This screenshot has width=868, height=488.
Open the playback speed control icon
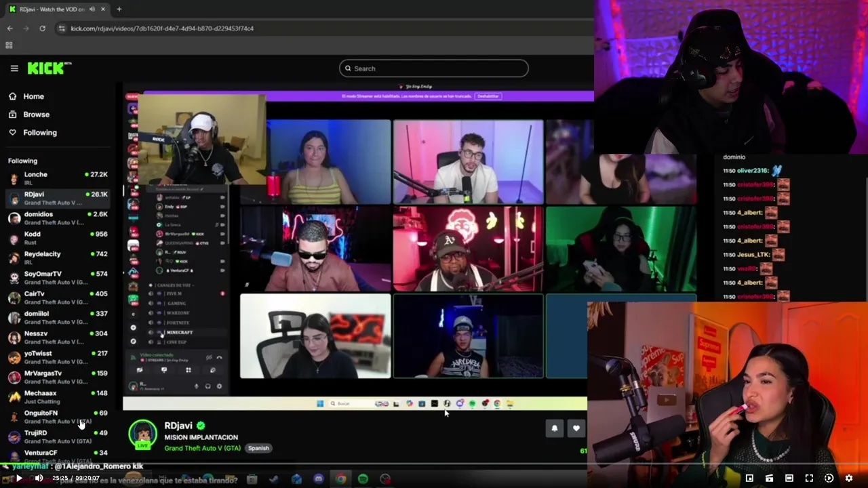[x=829, y=479]
